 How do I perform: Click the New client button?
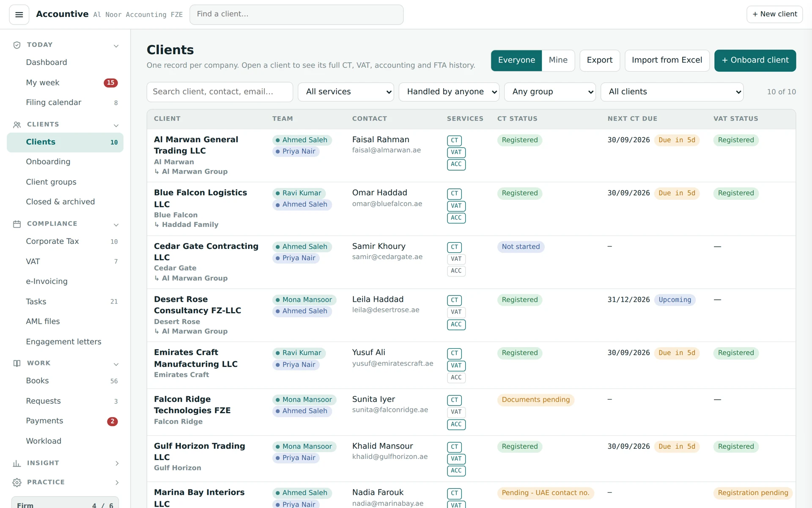[x=774, y=14]
